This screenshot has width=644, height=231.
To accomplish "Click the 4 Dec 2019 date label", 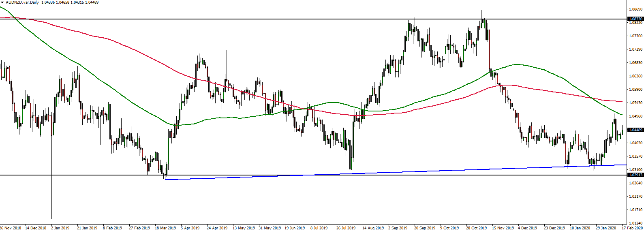I will (527, 228).
